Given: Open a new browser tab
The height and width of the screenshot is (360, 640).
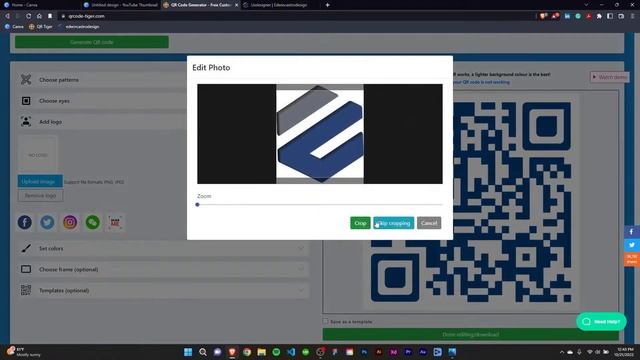Looking at the screenshot, I should coord(327,5).
